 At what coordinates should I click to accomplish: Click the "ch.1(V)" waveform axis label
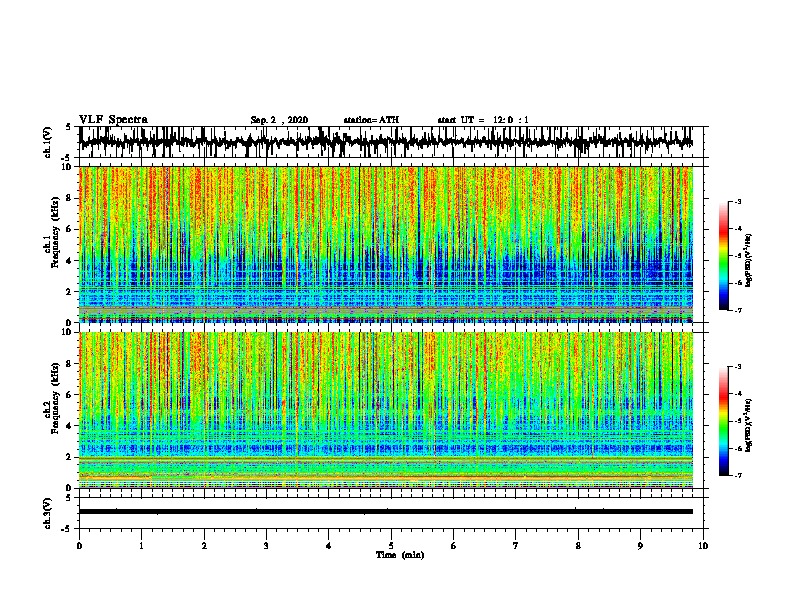(x=48, y=142)
